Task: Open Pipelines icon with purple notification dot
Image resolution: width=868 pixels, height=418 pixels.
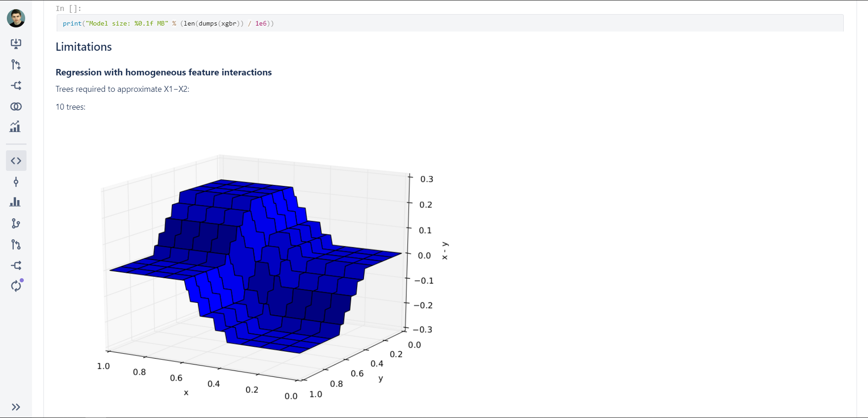Action: click(16, 286)
